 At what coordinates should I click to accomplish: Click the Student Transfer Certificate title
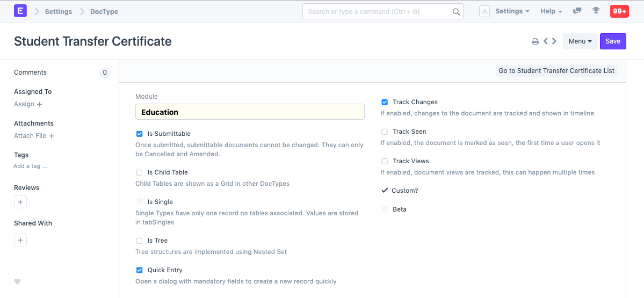click(x=93, y=41)
